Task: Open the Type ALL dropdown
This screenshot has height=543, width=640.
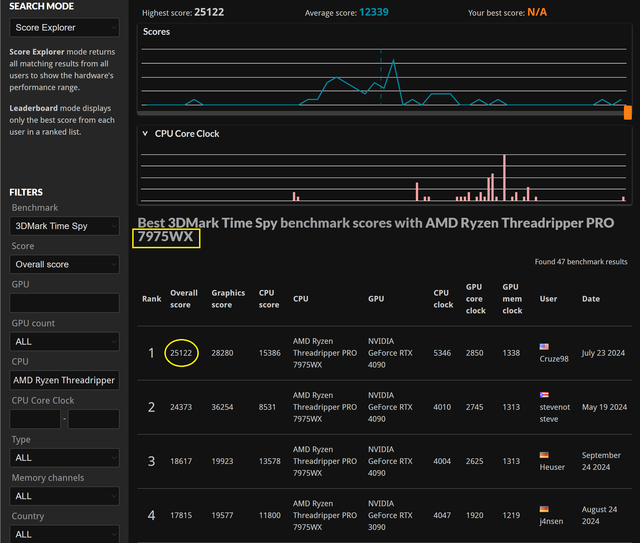Action: 64,458
